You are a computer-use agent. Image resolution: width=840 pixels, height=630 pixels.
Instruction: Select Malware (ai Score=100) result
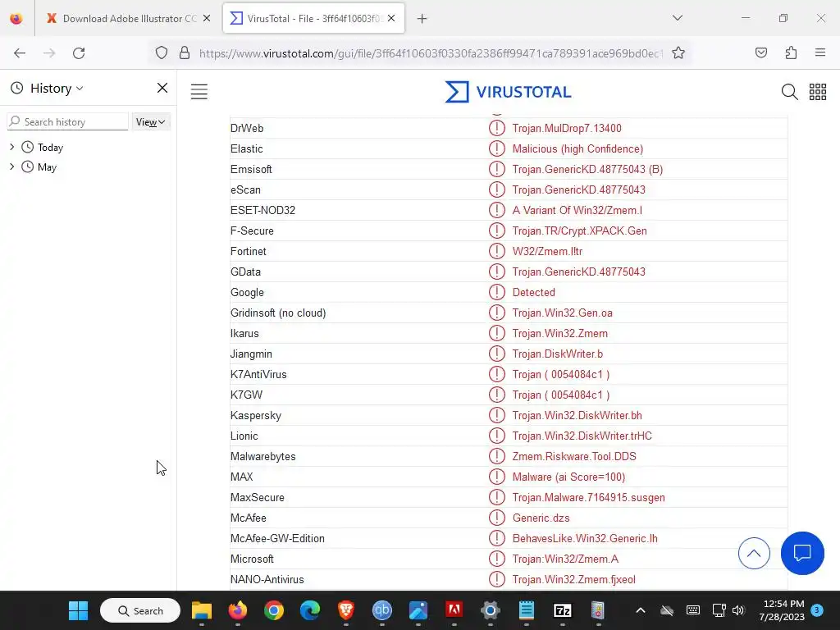click(568, 477)
